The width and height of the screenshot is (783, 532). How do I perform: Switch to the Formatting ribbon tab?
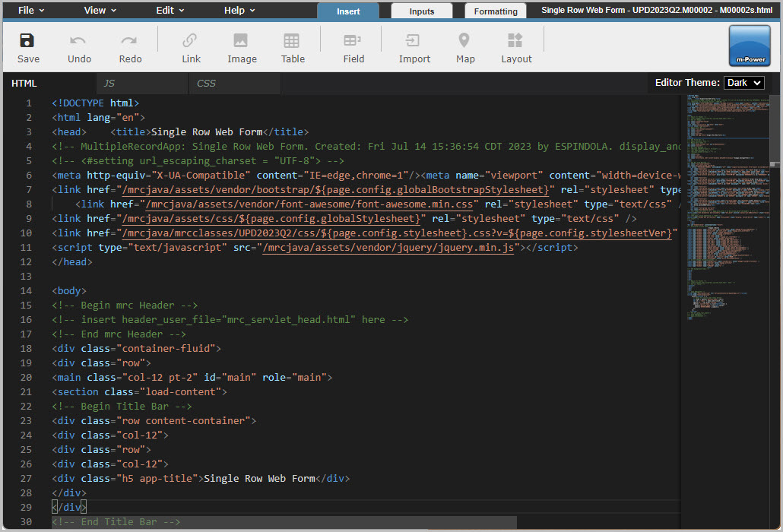click(x=496, y=11)
